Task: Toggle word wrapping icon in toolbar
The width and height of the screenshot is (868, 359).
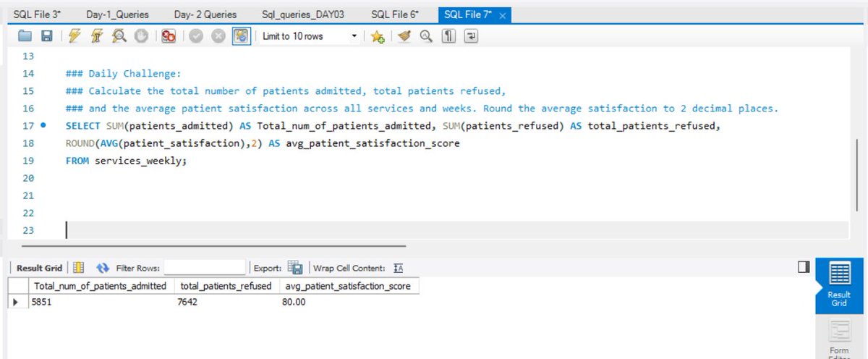Action: (x=472, y=36)
